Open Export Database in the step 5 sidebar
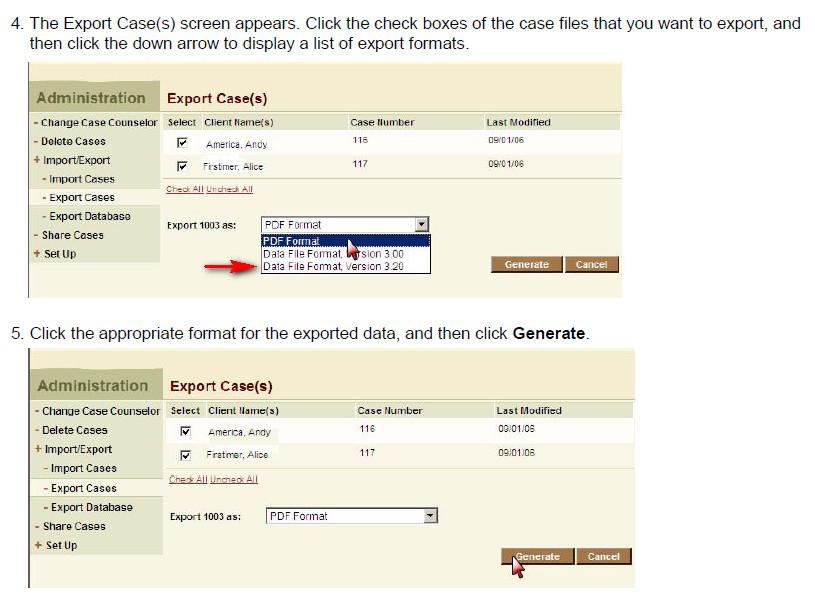Image resolution: width=815 pixels, height=616 pixels. pyautogui.click(x=90, y=507)
